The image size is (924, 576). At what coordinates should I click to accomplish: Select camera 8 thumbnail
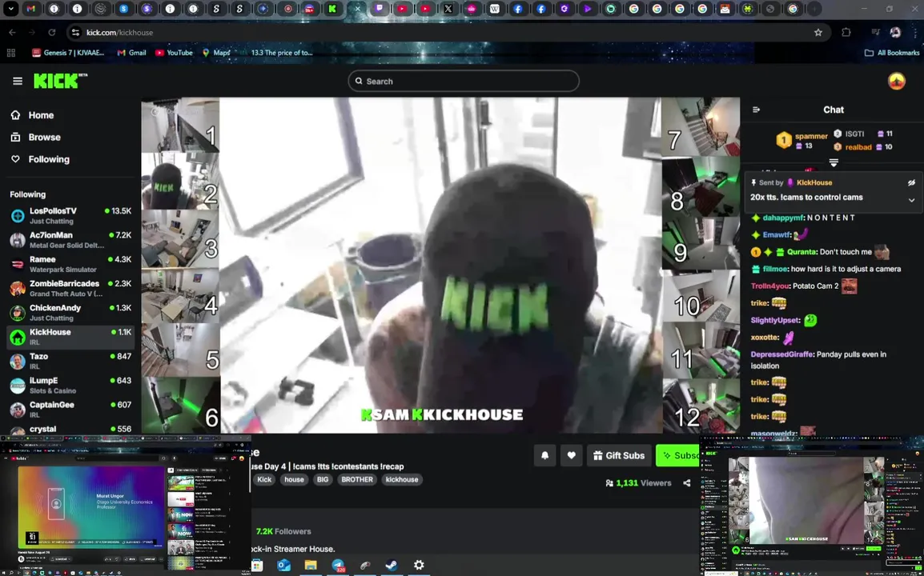[x=701, y=186]
